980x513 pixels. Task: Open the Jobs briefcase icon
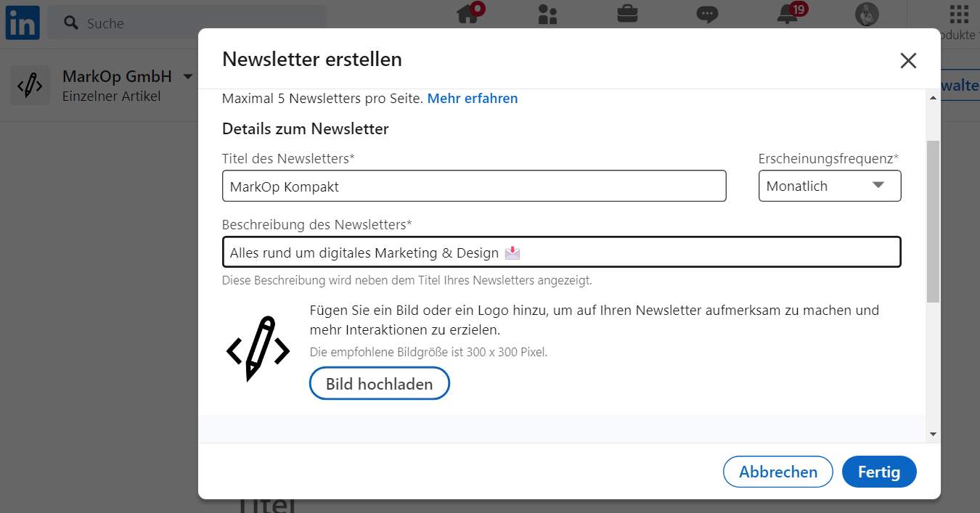[627, 14]
